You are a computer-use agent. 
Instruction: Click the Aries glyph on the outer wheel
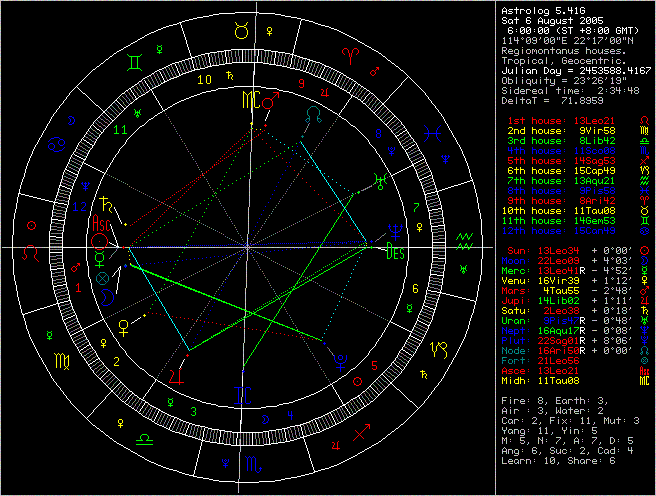click(349, 52)
